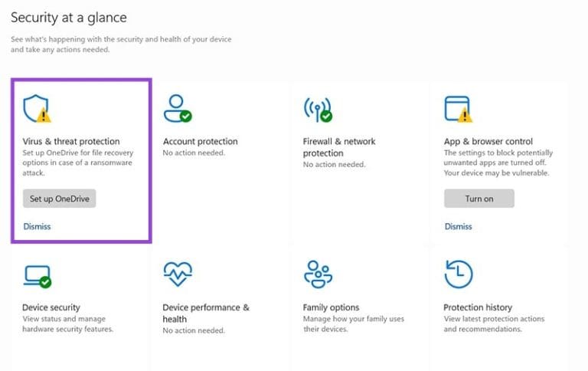Click the App & browser control window icon

457,109
